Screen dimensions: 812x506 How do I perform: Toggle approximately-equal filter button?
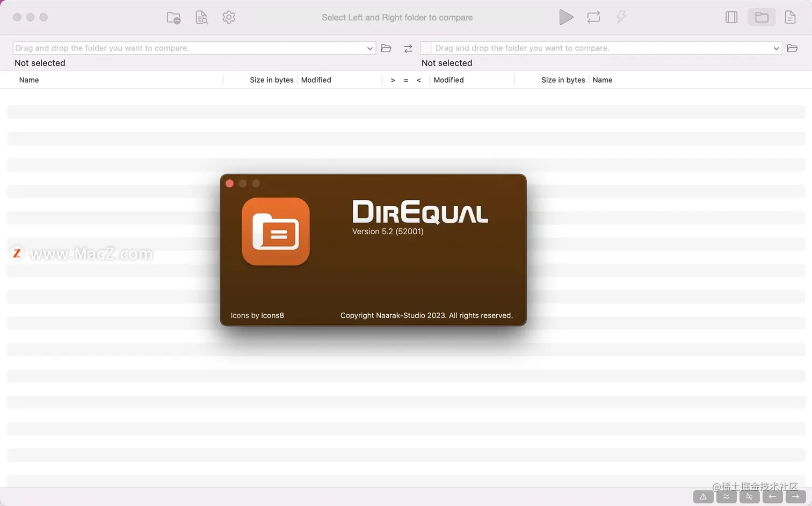point(726,496)
